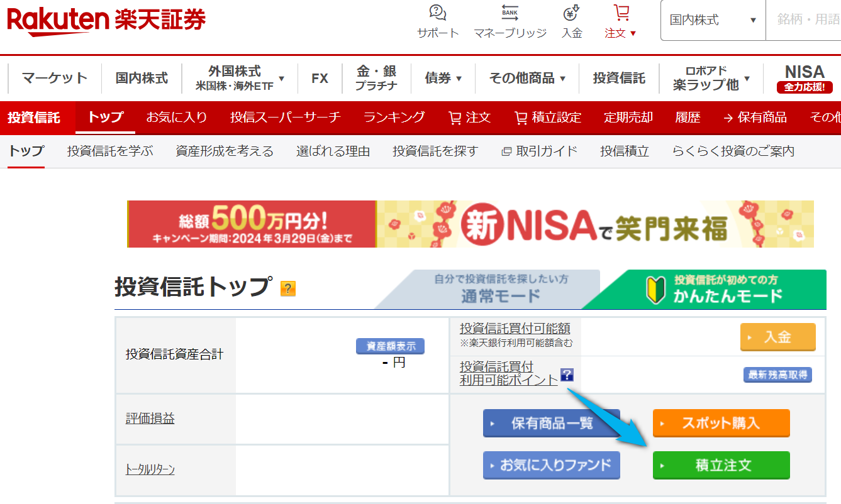The width and height of the screenshot is (841, 504).
Task: Open 投資信託を探す sub-navigation link
Action: point(435,151)
